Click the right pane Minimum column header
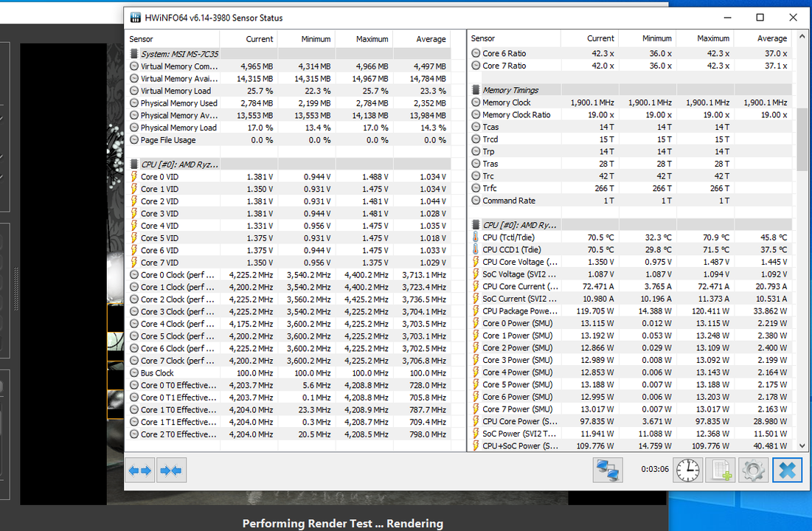The image size is (812, 531). click(x=648, y=38)
